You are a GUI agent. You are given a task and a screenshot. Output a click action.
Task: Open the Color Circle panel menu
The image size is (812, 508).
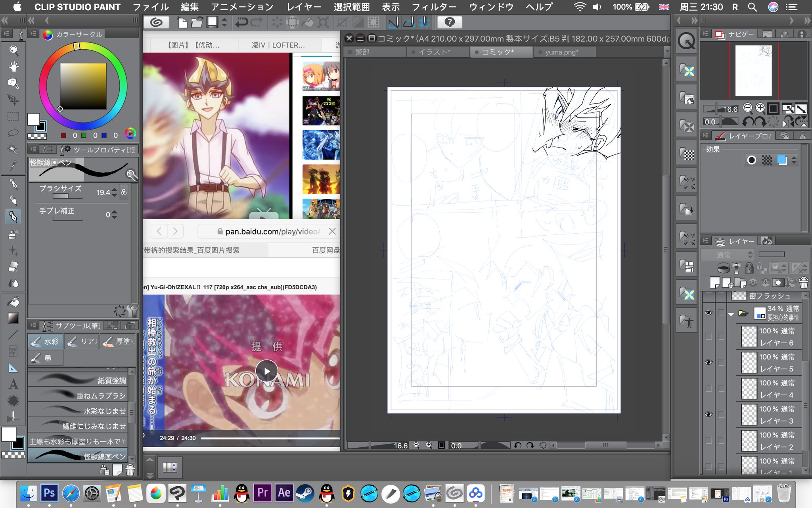click(34, 35)
